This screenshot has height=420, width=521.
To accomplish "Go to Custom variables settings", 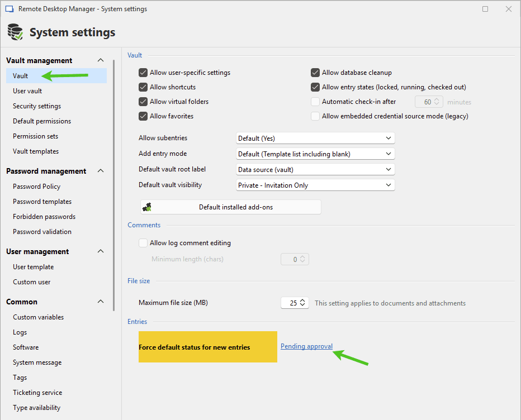I will click(x=38, y=317).
